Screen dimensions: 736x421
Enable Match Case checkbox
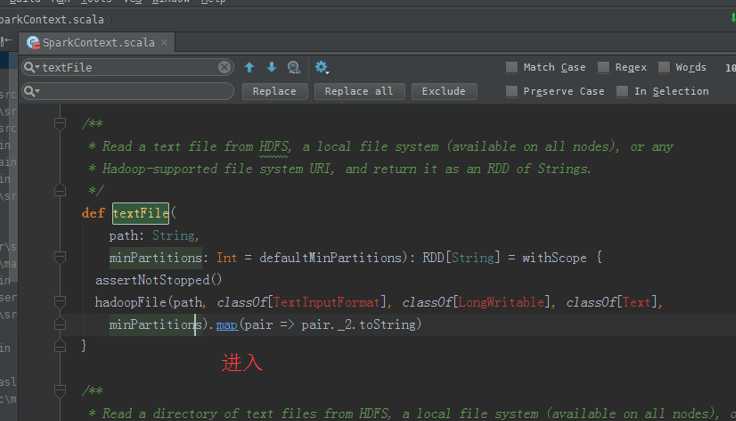point(512,67)
